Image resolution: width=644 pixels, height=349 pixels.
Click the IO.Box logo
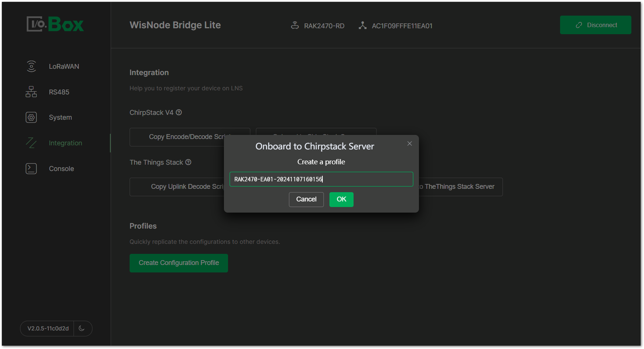55,24
